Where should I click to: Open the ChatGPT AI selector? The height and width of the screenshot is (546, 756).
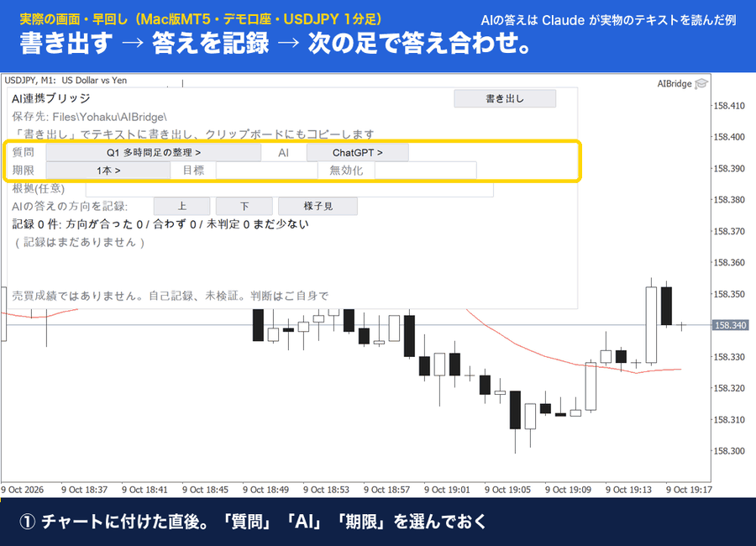357,153
